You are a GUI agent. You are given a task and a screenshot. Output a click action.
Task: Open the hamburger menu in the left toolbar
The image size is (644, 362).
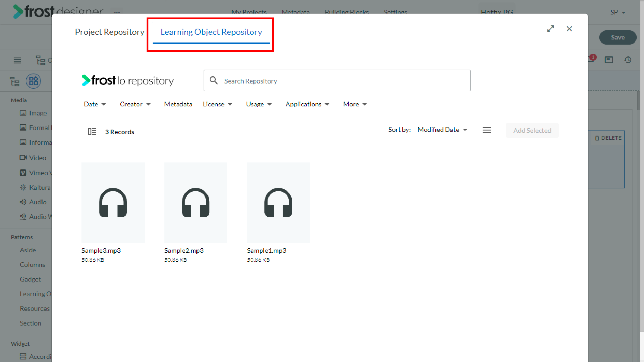click(x=17, y=60)
